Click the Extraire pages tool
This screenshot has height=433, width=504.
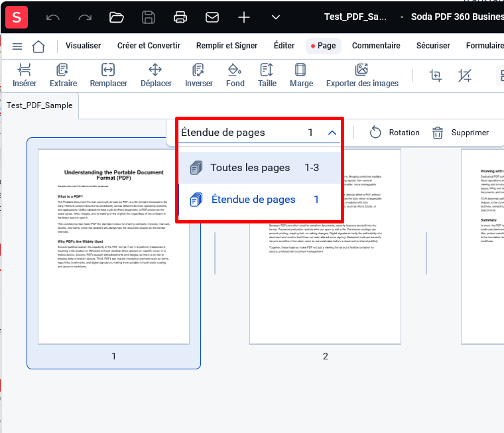63,76
